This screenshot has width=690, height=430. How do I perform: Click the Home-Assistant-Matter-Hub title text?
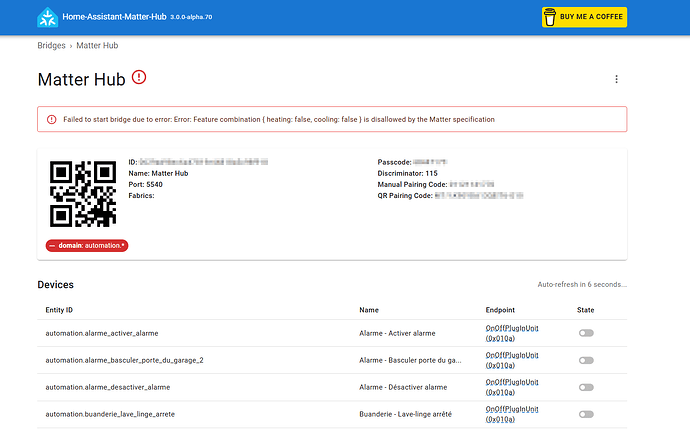click(114, 17)
